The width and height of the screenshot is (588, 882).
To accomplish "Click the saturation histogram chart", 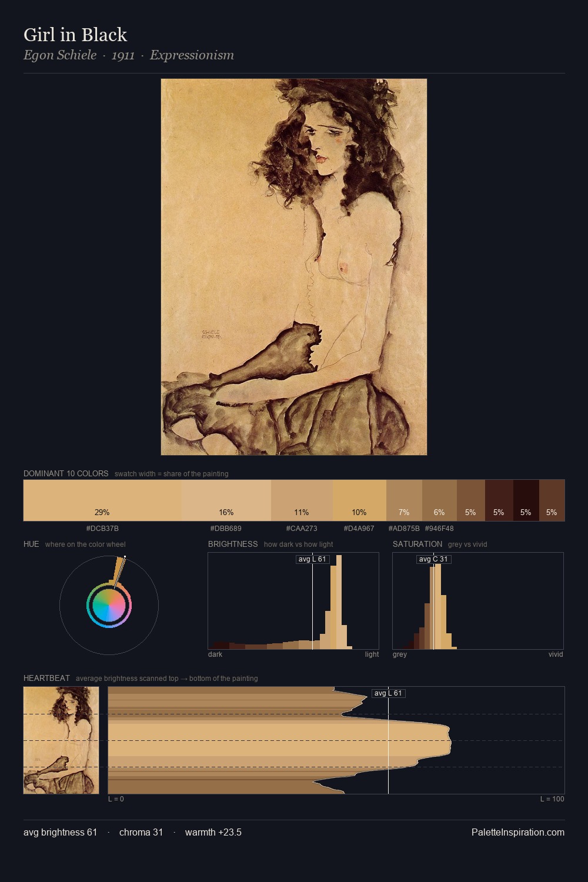I will (478, 601).
